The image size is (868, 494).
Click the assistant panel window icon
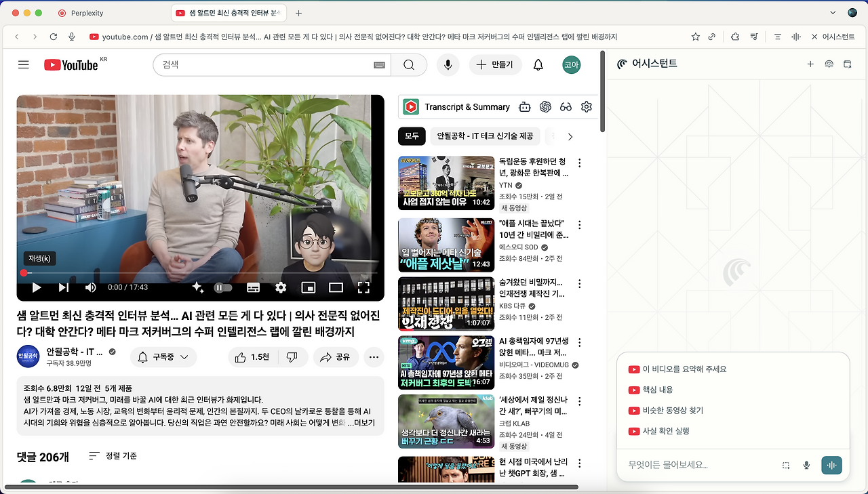[847, 64]
